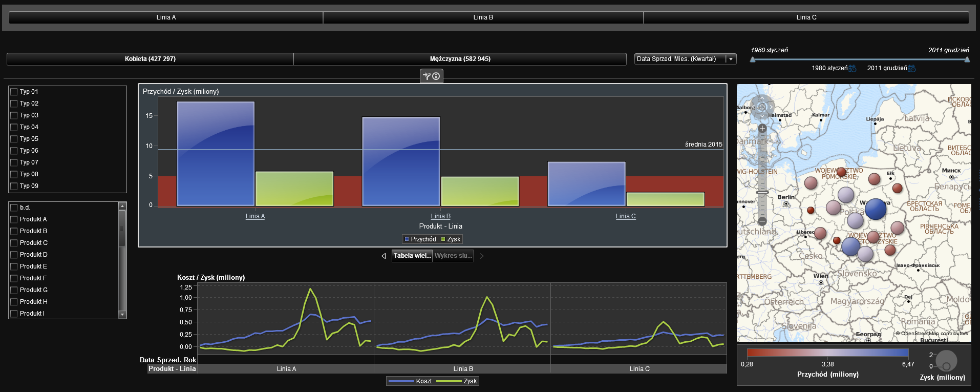Click the OpenStreetMap contributors attribution
This screenshot has height=392, width=980.
[x=932, y=334]
